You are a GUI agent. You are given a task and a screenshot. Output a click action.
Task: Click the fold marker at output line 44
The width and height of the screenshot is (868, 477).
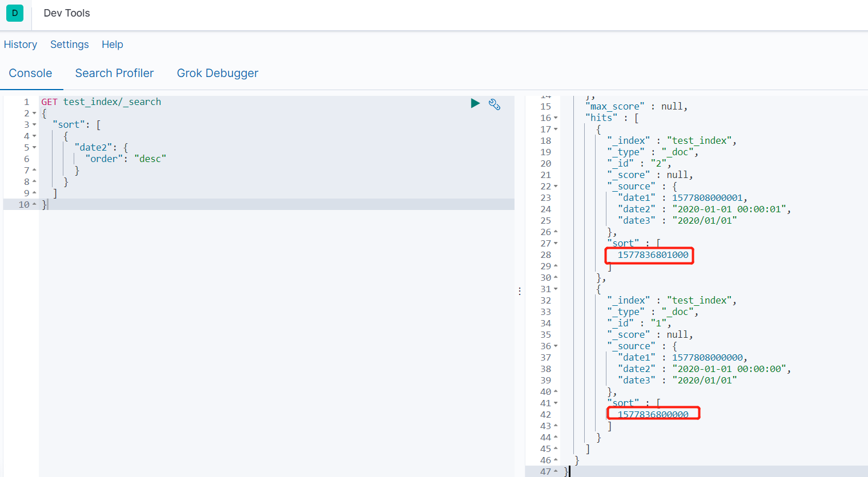[556, 437]
